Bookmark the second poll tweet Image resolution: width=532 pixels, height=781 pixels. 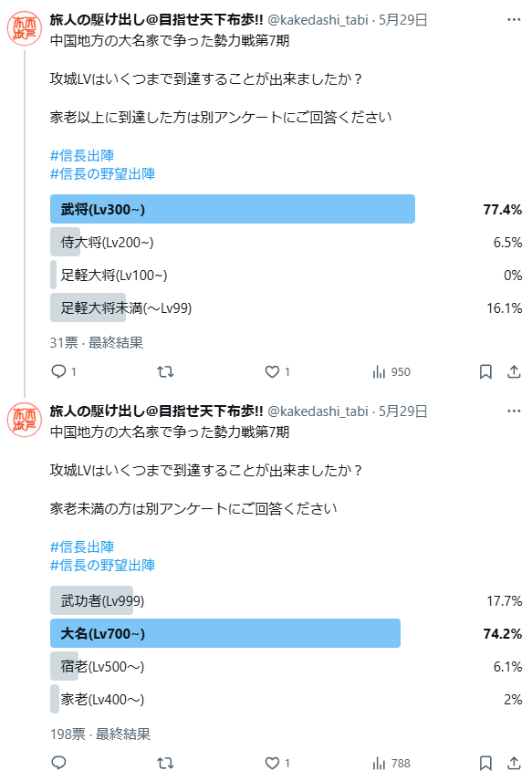[485, 763]
